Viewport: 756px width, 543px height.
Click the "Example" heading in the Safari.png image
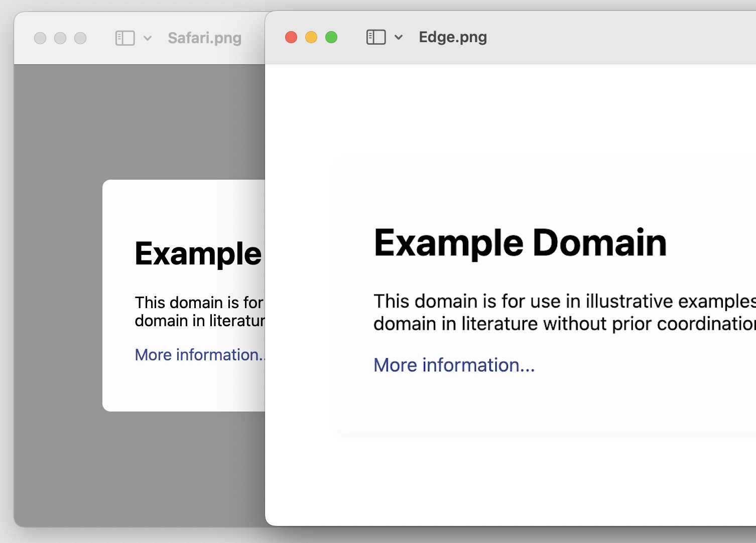[198, 253]
